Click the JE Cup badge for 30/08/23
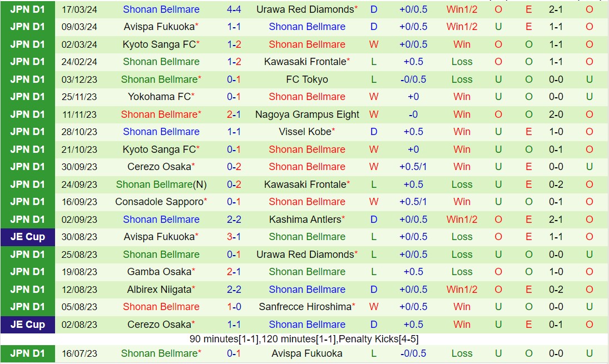The width and height of the screenshot is (609, 364). point(27,237)
